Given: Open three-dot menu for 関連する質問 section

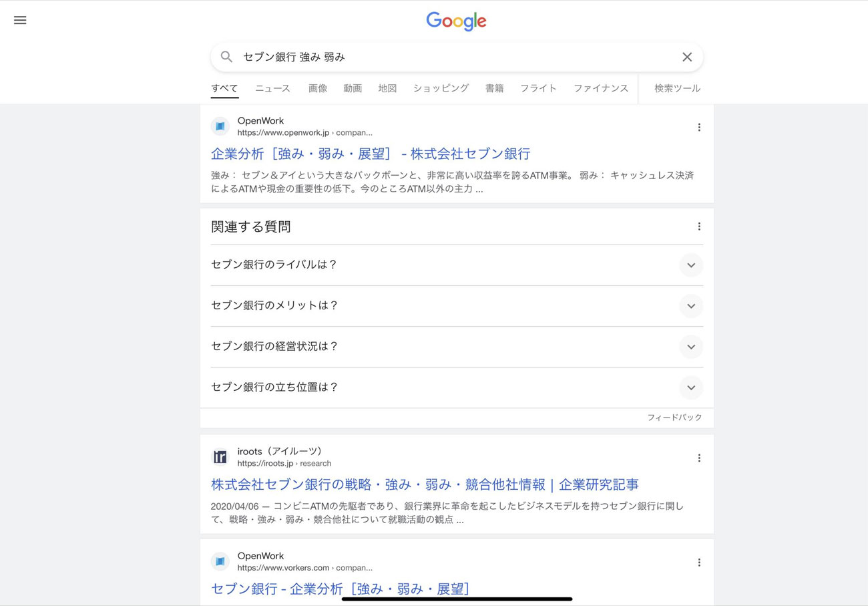Looking at the screenshot, I should (x=698, y=226).
